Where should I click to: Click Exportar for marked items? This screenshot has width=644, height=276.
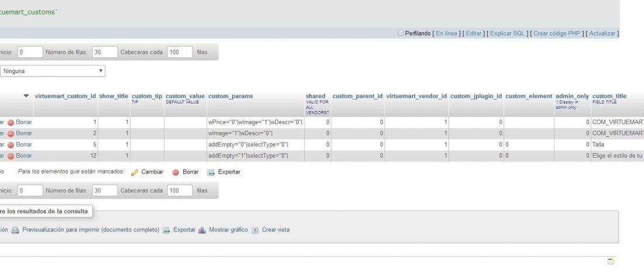229,172
